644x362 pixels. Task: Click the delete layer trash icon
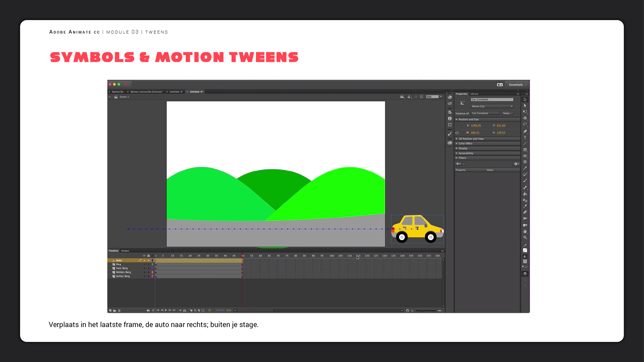pyautogui.click(x=119, y=311)
